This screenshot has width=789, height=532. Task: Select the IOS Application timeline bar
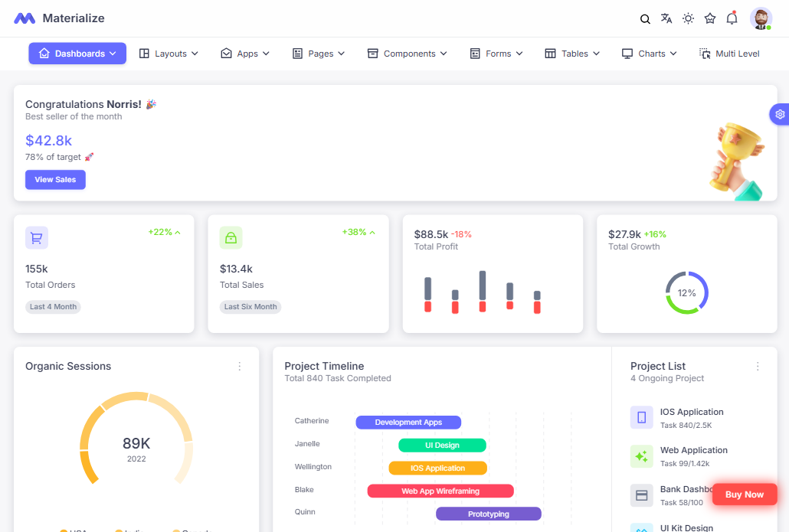tap(437, 468)
